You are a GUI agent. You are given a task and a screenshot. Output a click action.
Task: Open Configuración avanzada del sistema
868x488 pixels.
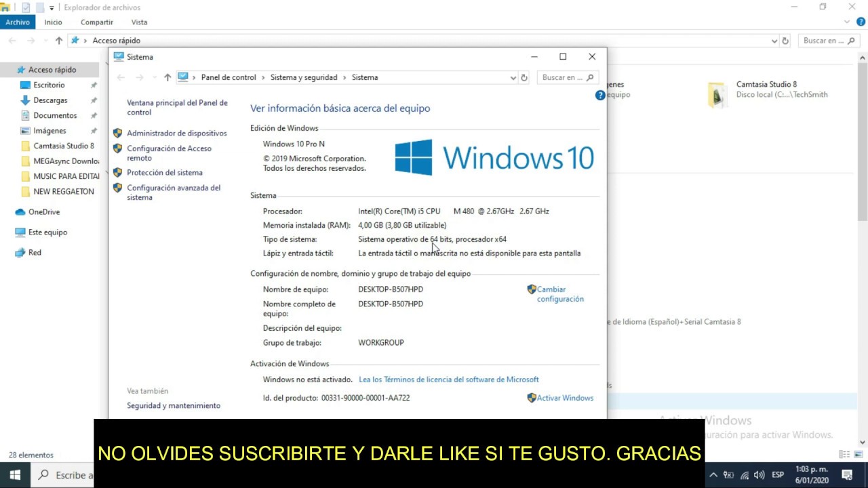(x=174, y=192)
